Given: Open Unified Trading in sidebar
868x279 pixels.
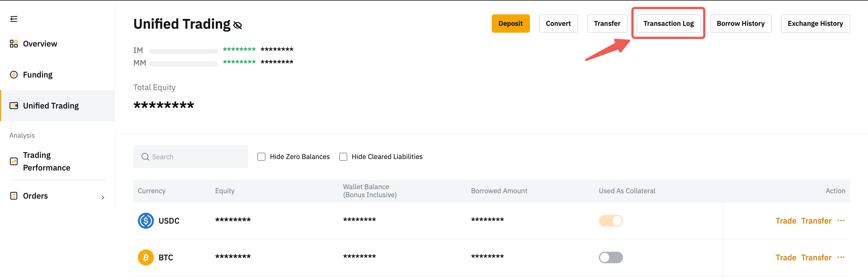Looking at the screenshot, I should 51,106.
